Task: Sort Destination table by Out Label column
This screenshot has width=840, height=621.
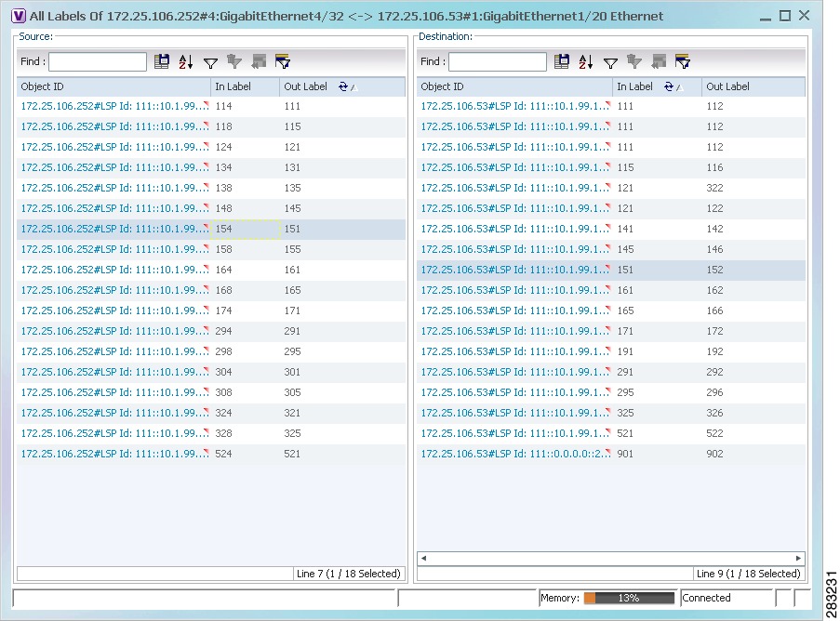Action: point(753,86)
